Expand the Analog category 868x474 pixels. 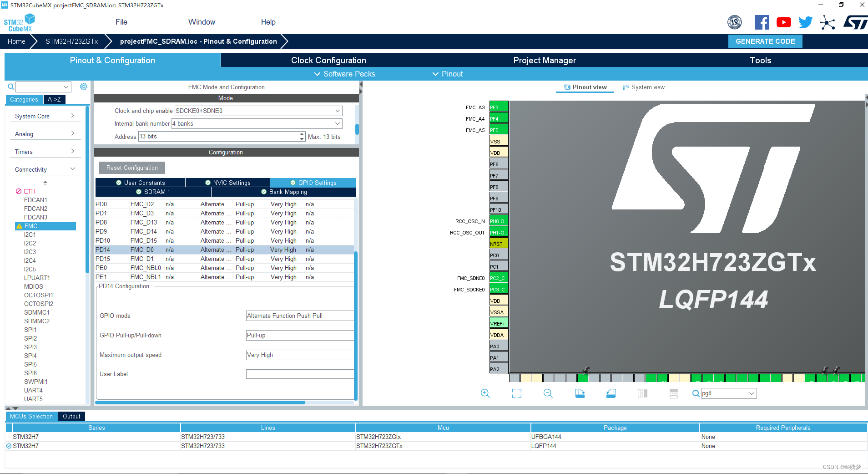(45, 134)
